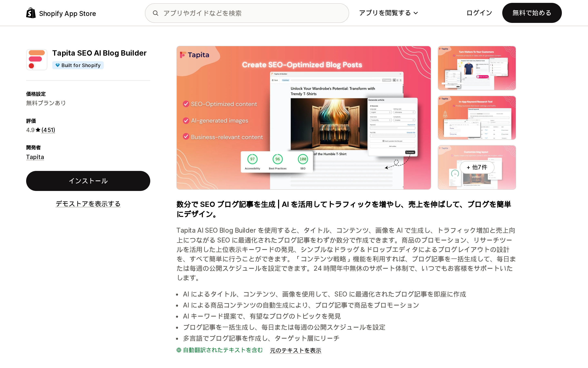Click the Tapita app icon
This screenshot has width=588, height=368.
[x=37, y=60]
